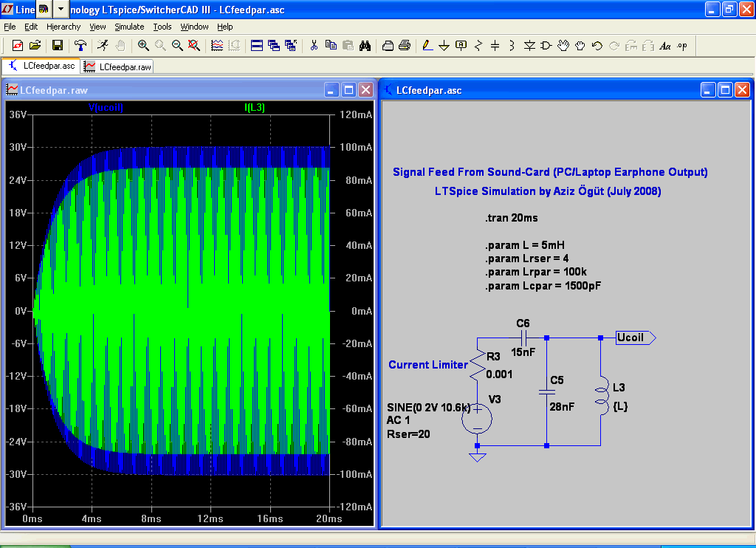Click the V[ucoil] trace label
Screen dimensions: 756x548
[106, 108]
